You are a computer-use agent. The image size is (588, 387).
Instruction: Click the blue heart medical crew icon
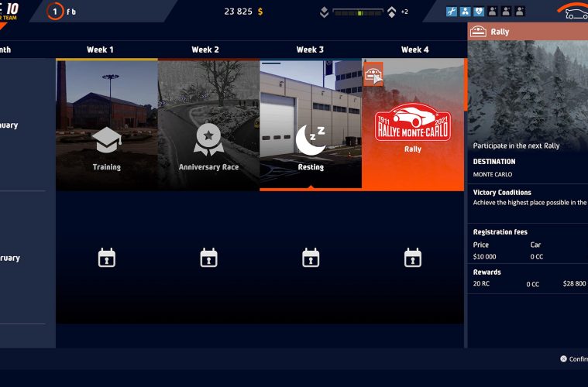479,12
